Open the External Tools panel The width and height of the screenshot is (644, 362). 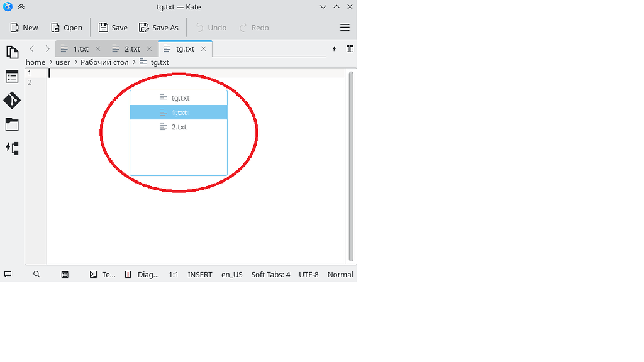pos(12,148)
